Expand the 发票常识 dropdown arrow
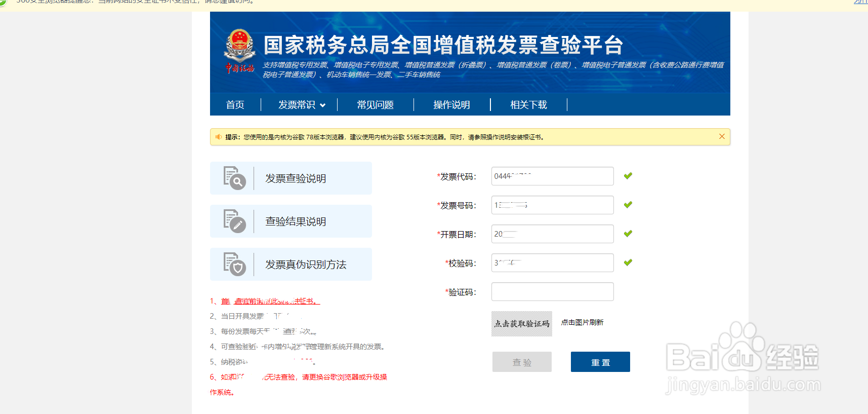The width and height of the screenshot is (868, 414). [x=322, y=105]
